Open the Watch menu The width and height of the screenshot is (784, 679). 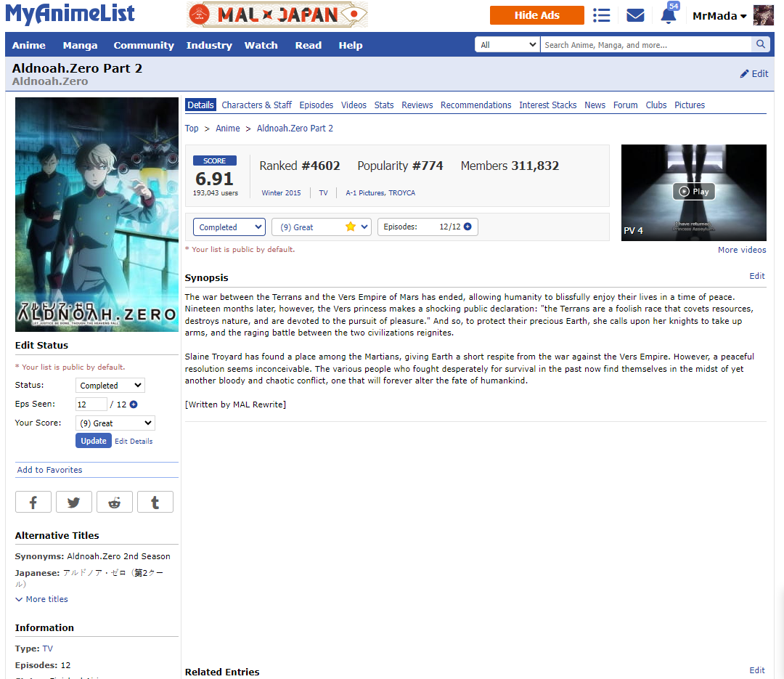pos(261,45)
